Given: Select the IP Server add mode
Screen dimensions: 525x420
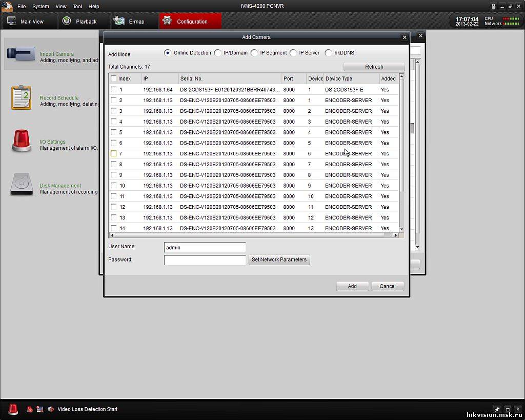Looking at the screenshot, I should 293,53.
